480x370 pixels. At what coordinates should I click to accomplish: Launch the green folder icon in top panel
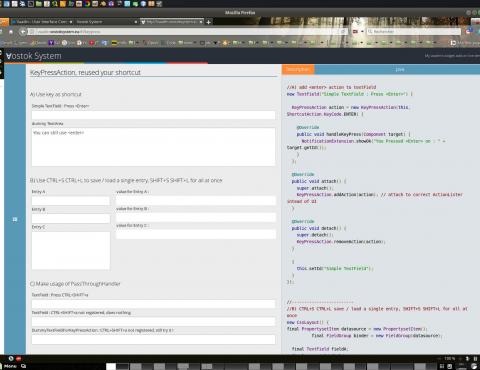click(39, 4)
